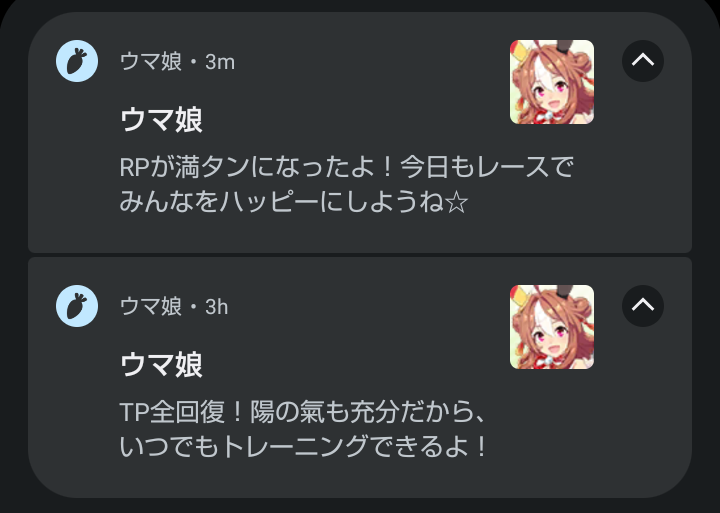Viewport: 720px width, 513px height.
Task: Select the 3m timestamp on first notification
Action: pyautogui.click(x=220, y=62)
